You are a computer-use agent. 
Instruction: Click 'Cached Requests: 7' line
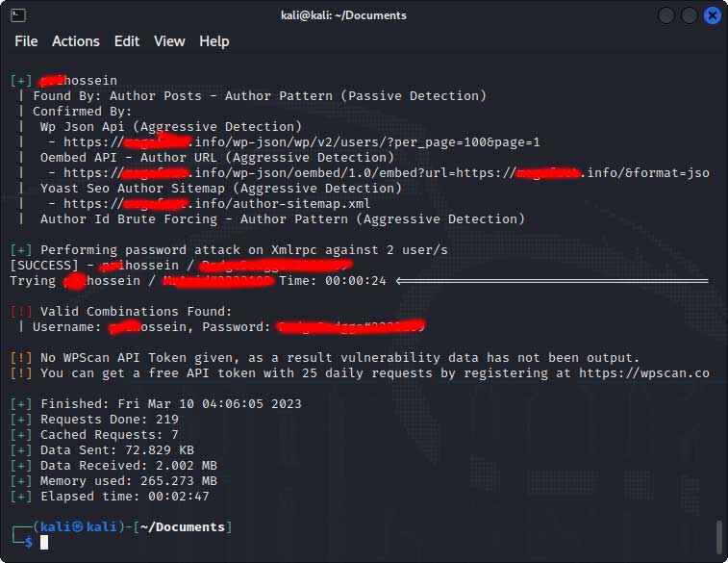[109, 435]
